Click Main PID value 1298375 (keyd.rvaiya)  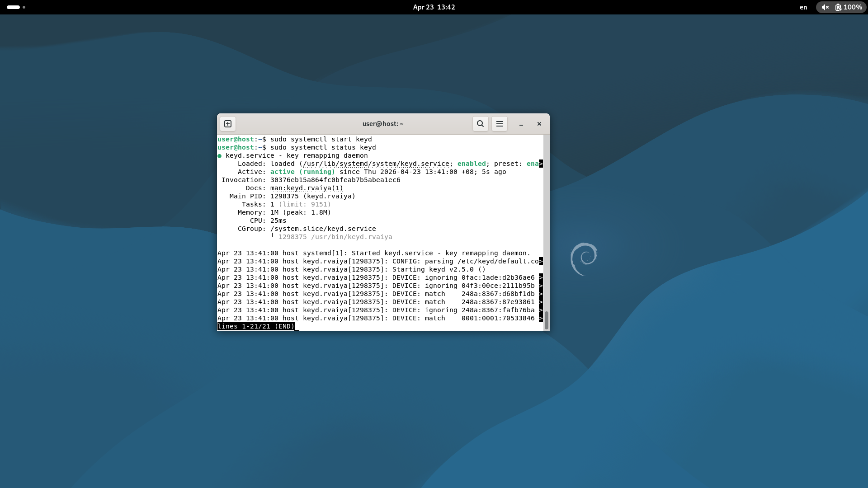(x=313, y=196)
